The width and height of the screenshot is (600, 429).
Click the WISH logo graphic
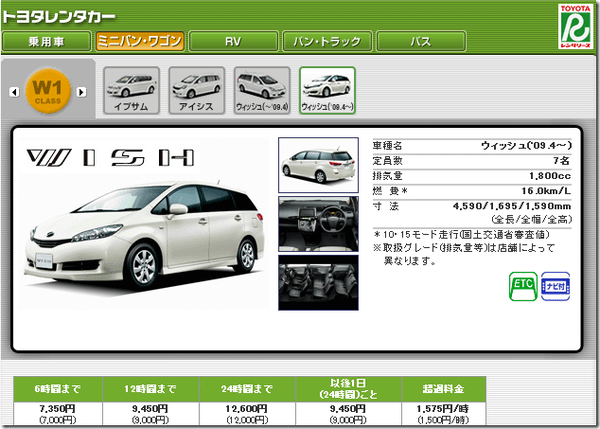(x=110, y=158)
